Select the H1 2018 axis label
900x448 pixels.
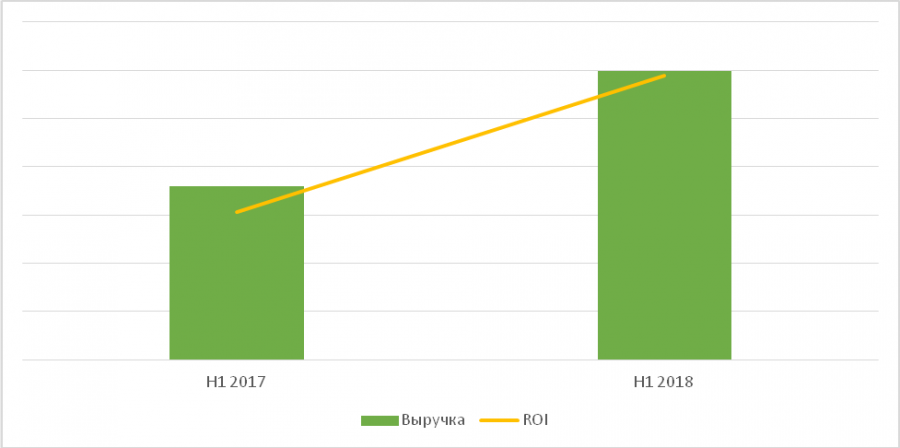click(664, 382)
